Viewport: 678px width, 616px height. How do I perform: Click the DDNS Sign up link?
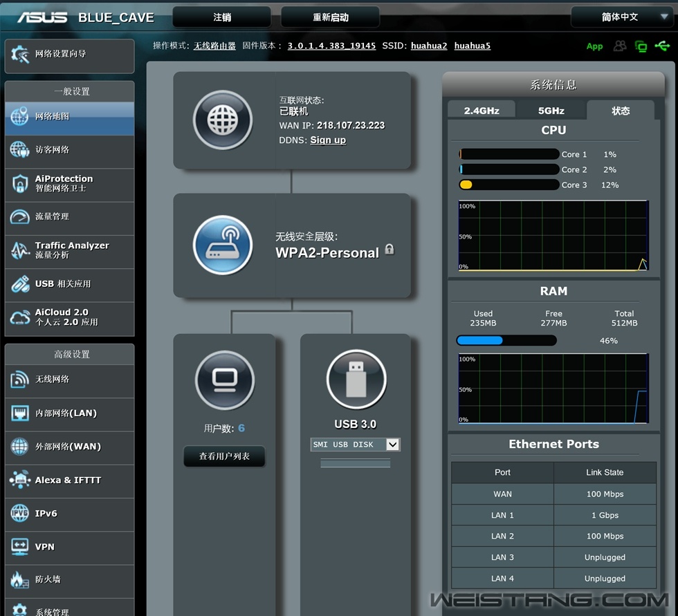point(328,140)
